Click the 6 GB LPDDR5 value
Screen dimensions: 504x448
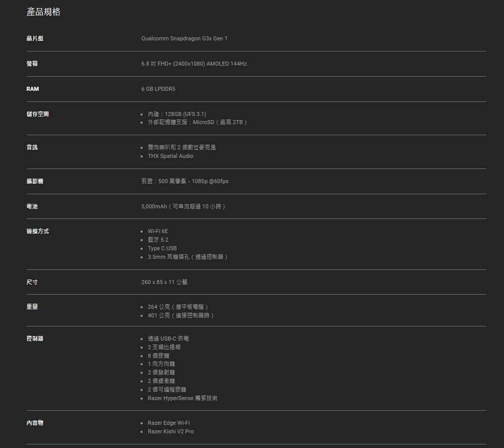[158, 89]
